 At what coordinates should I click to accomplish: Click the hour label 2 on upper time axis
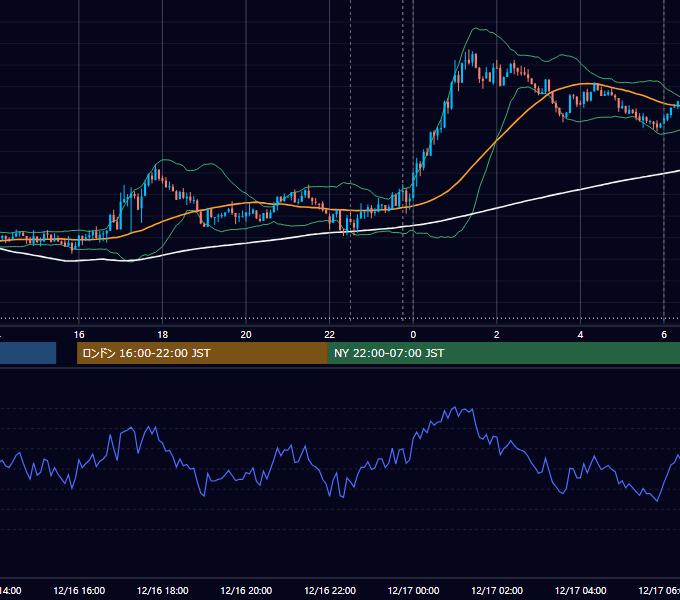pos(497,335)
